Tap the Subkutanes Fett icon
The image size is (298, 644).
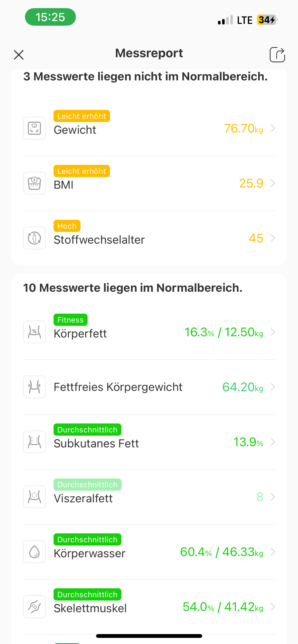tap(35, 442)
